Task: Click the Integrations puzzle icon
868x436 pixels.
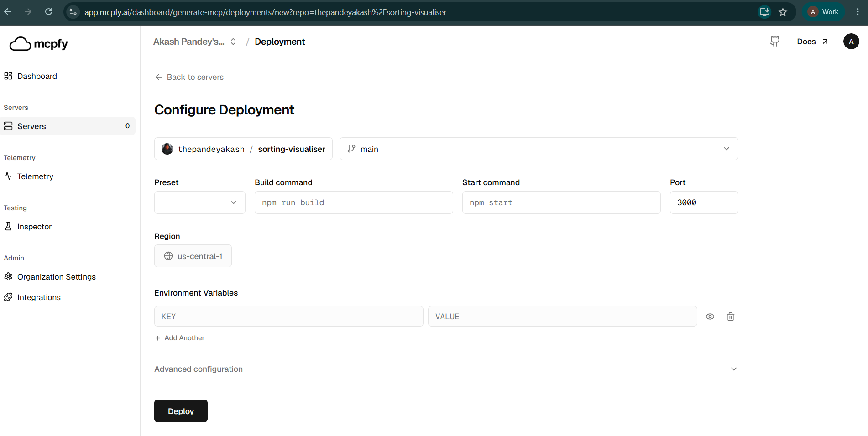Action: point(8,297)
